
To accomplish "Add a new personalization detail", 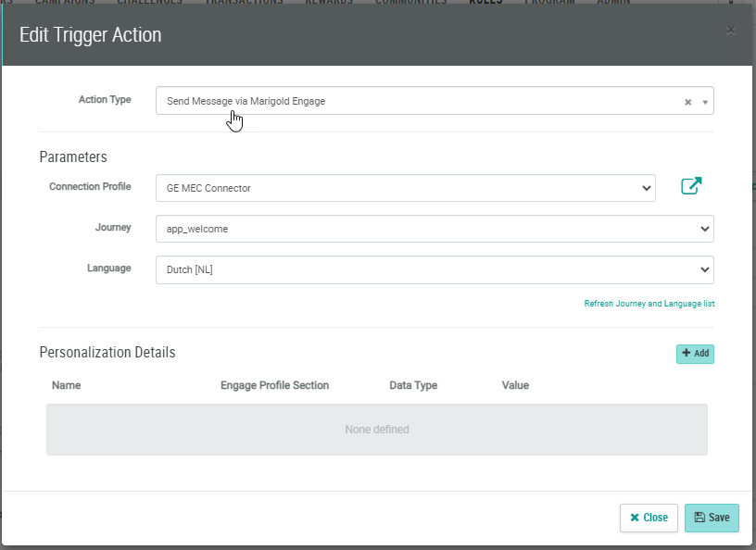I will (x=695, y=354).
